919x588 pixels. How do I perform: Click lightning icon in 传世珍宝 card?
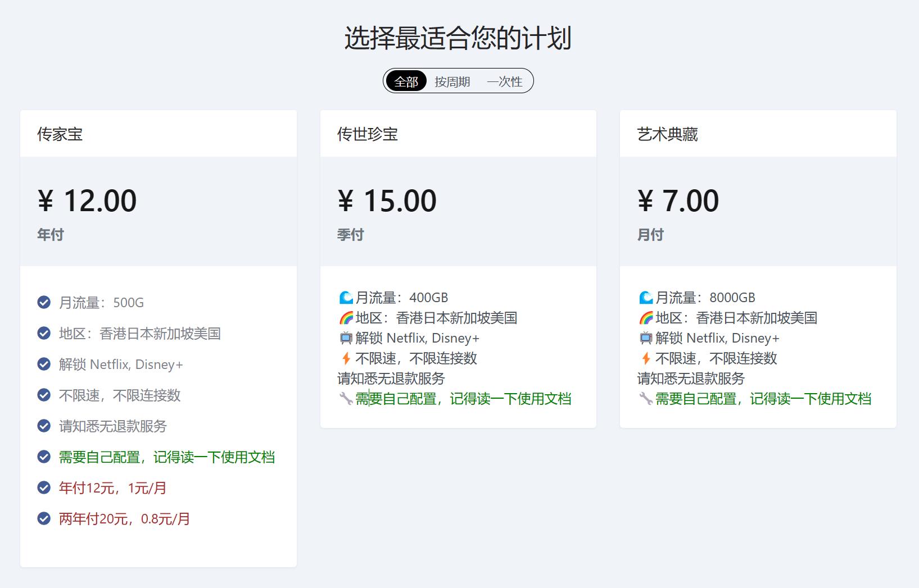point(346,358)
